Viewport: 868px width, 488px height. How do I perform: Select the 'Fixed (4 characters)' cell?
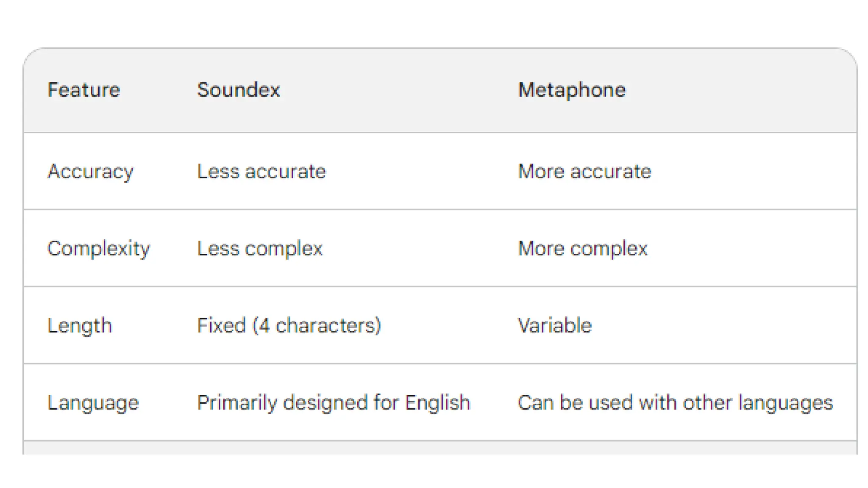click(289, 326)
